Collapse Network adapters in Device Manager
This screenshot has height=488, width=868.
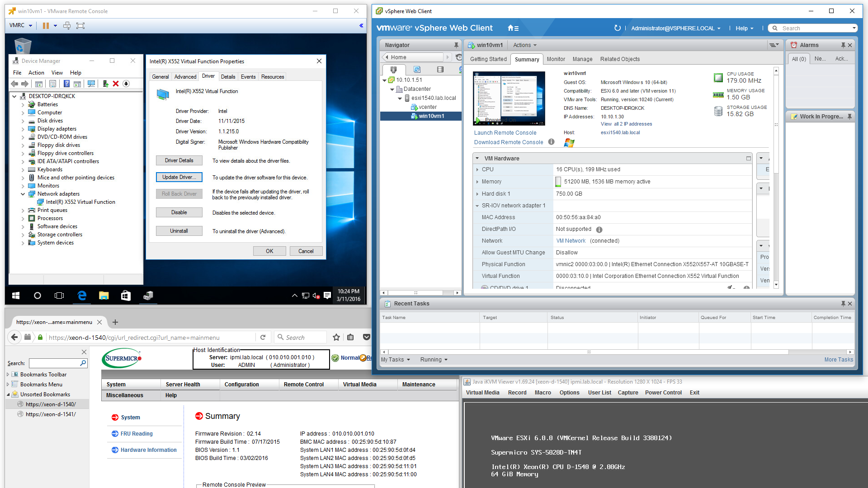(x=23, y=194)
